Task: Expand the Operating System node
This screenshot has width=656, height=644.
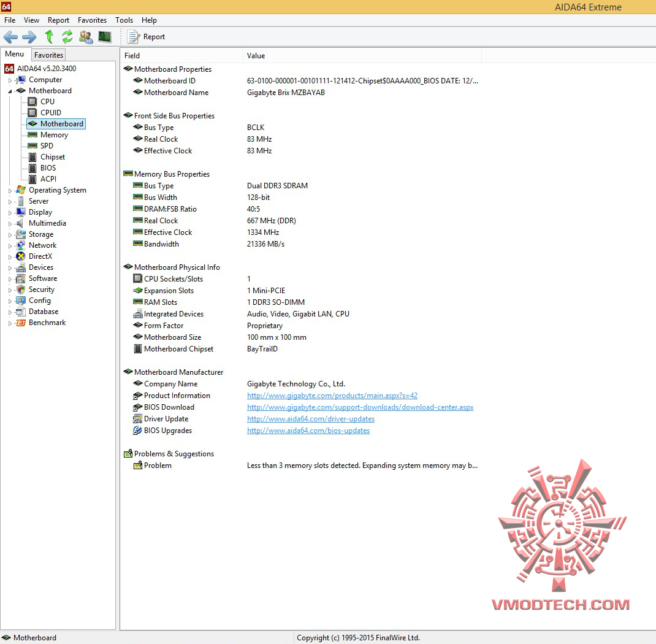Action: 10,190
